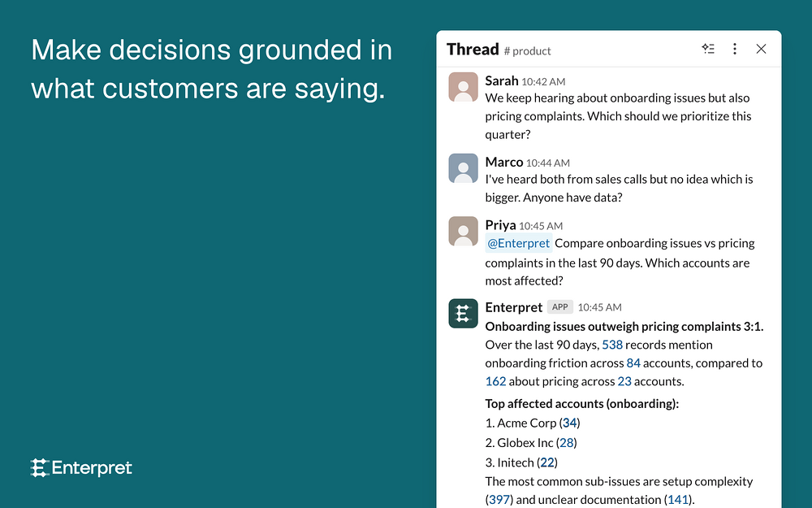Open the 23 accounts link
The width and height of the screenshot is (812, 508).
(x=624, y=381)
